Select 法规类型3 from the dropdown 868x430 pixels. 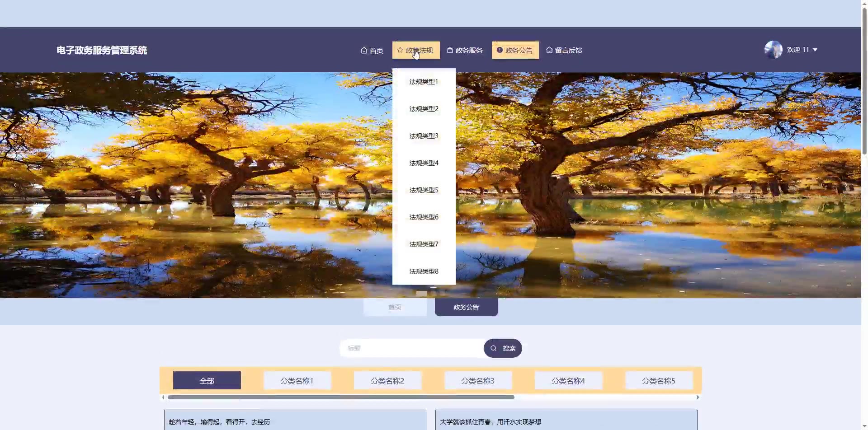[x=424, y=136]
